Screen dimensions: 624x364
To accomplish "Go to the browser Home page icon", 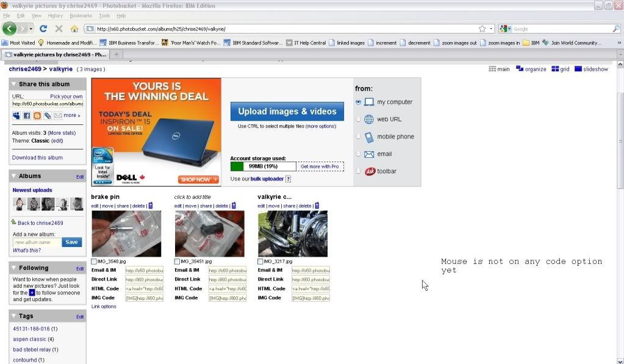I will click(74, 29).
